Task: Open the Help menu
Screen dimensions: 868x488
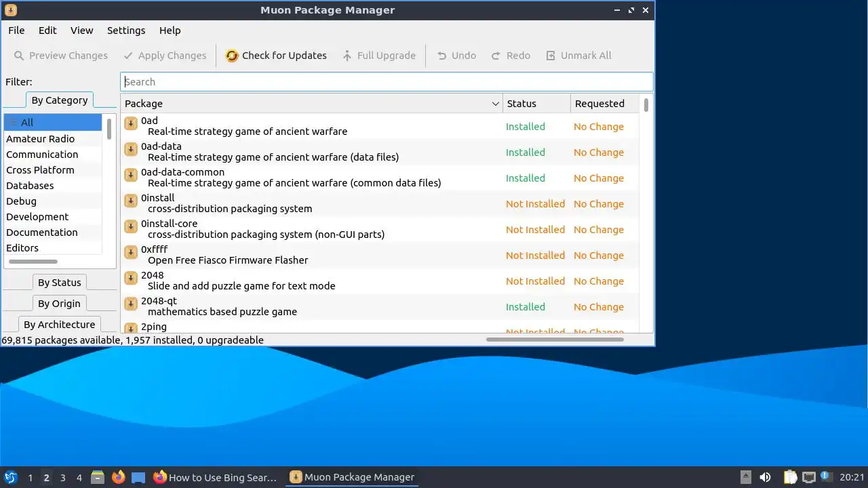Action: [170, 30]
